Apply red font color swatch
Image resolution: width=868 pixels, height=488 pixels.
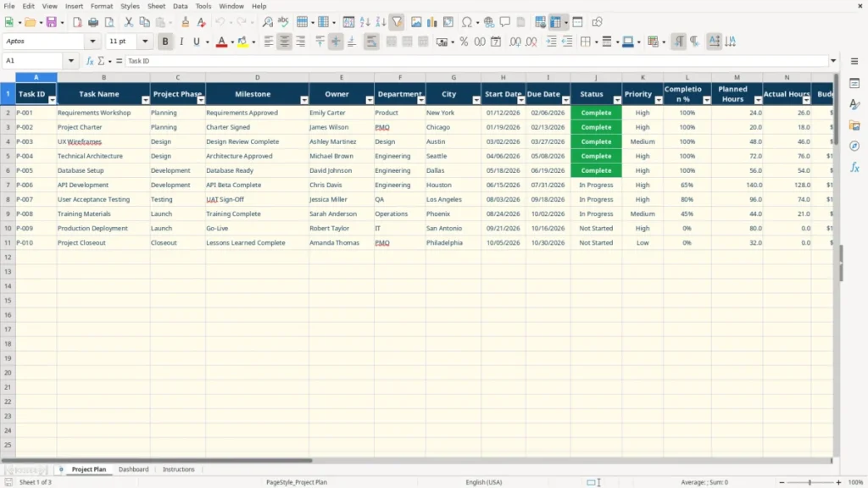point(221,42)
